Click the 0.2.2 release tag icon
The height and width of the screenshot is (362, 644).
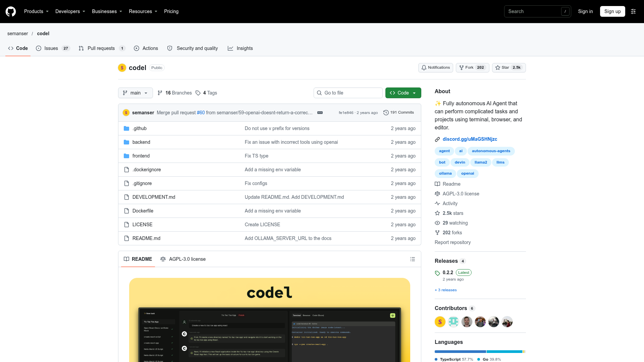437,273
